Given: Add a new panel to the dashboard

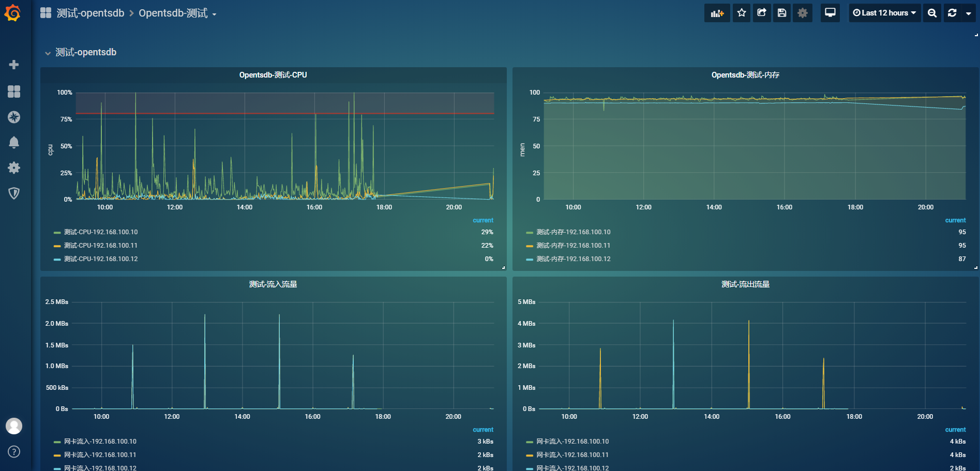Looking at the screenshot, I should tap(717, 12).
